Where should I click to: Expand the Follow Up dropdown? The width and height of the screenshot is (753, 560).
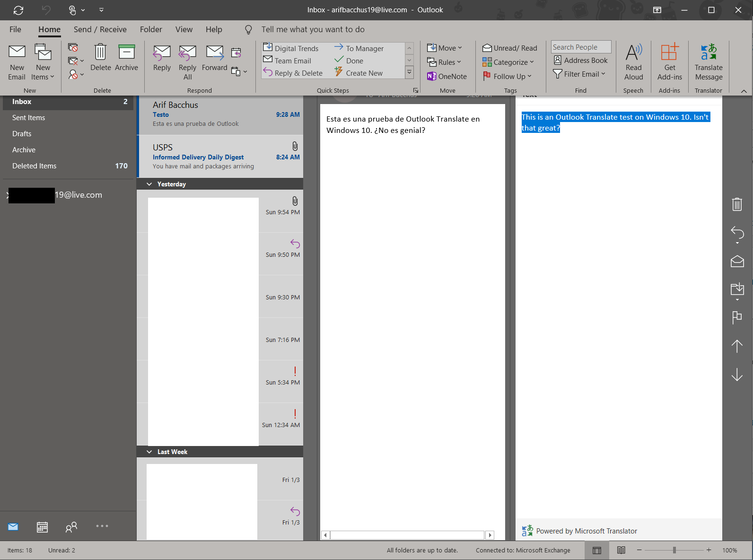[508, 76]
